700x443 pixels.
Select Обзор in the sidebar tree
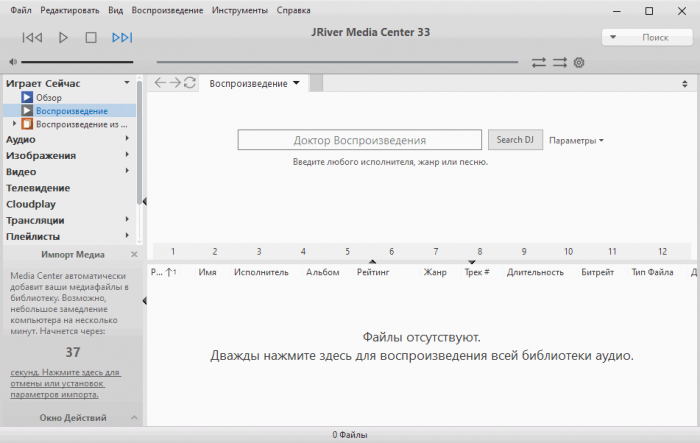49,98
